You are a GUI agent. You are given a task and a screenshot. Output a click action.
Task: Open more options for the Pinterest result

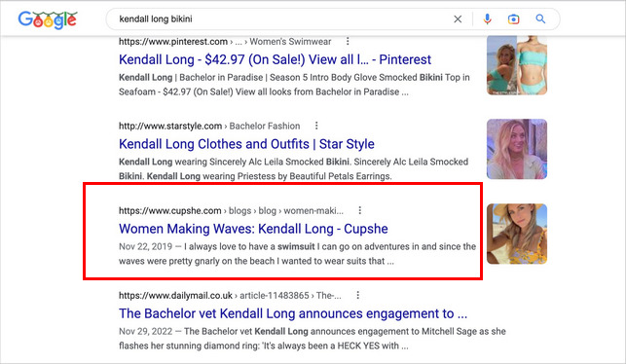(348, 41)
